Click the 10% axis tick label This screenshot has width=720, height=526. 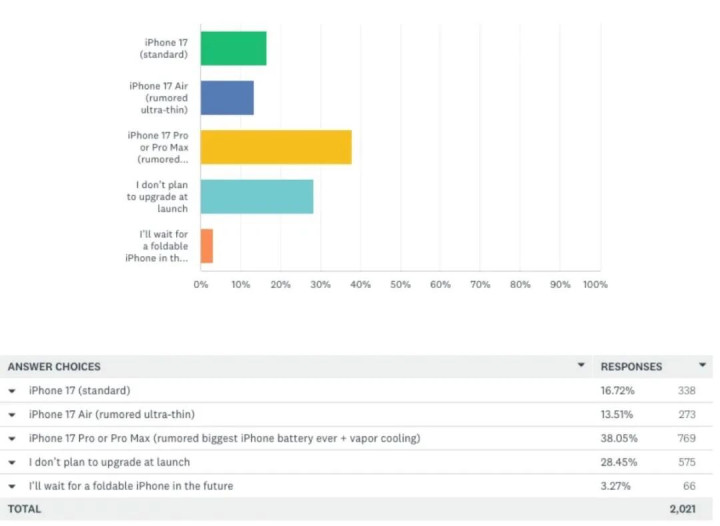pos(241,285)
